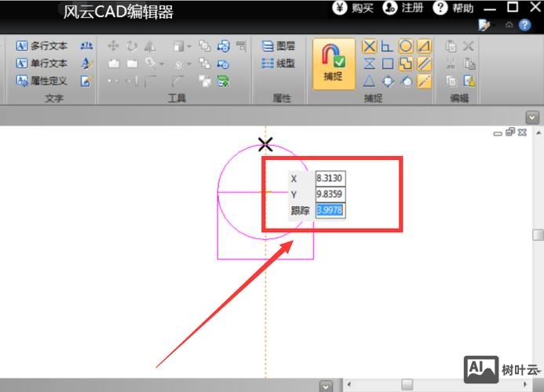Image resolution: width=544 pixels, height=392 pixels.
Task: Open the 帮助 help menu
Action: (454, 8)
